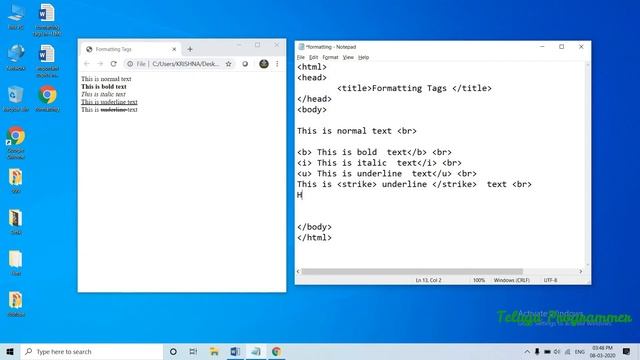This screenshot has height=360, width=640.
Task: Click Chrome's Forward arrow button
Action: (100, 64)
